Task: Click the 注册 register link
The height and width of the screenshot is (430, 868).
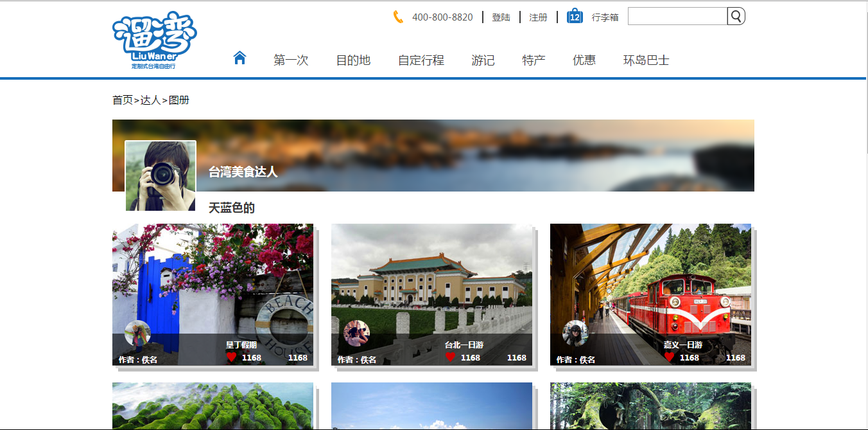Action: [x=538, y=17]
